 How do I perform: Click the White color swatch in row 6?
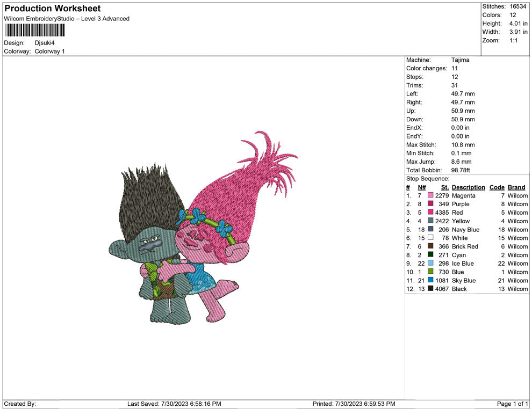click(x=430, y=238)
